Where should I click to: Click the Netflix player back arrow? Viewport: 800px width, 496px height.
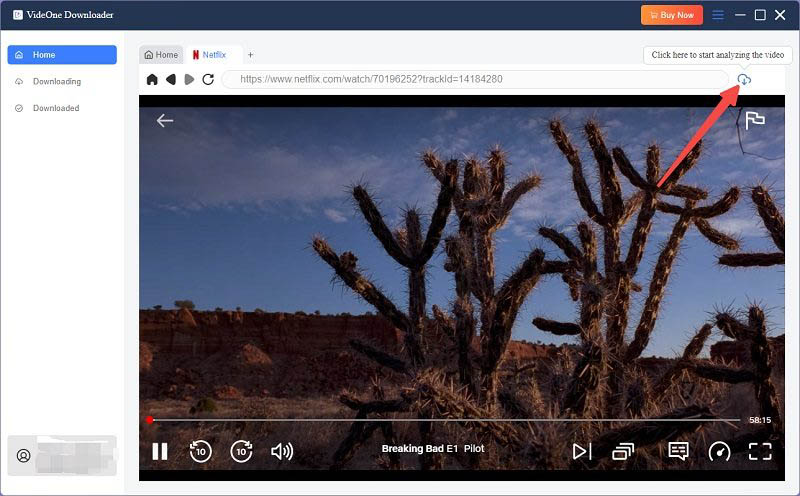tap(165, 120)
